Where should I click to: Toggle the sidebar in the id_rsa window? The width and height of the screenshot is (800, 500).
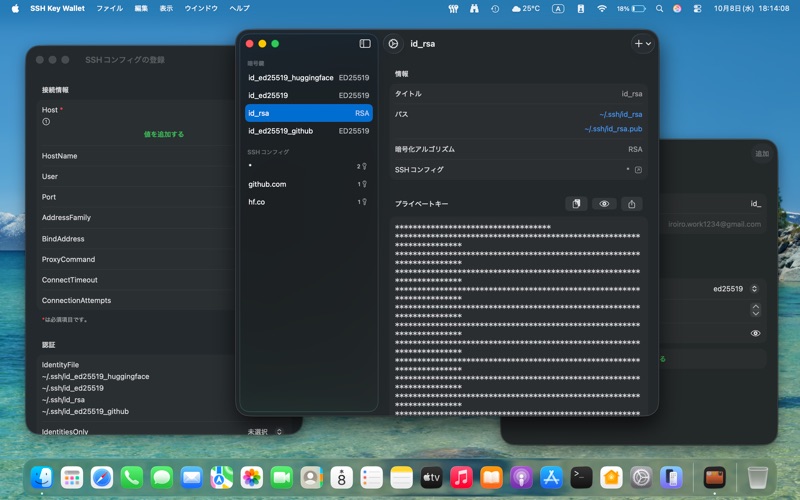click(x=365, y=44)
